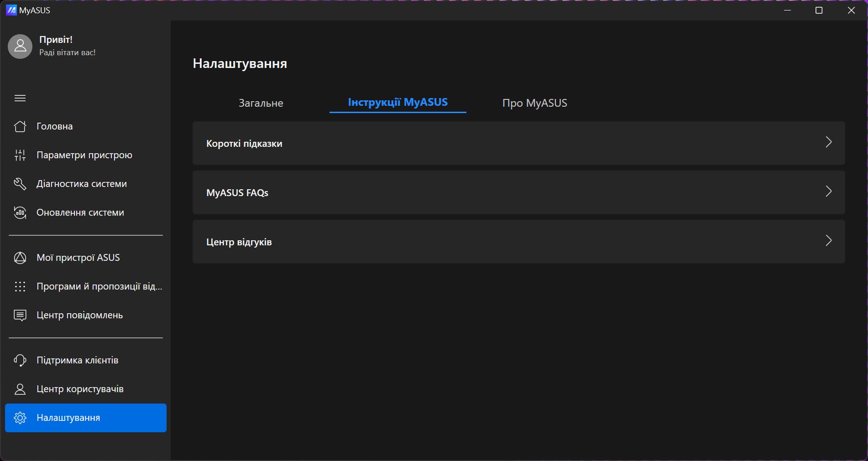Select the Інструкції MyASUS tab
868x461 pixels.
(397, 102)
